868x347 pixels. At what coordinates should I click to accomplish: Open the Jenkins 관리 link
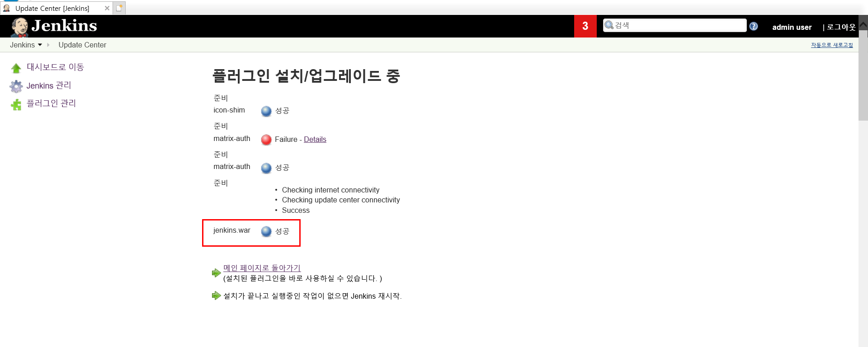coord(49,85)
